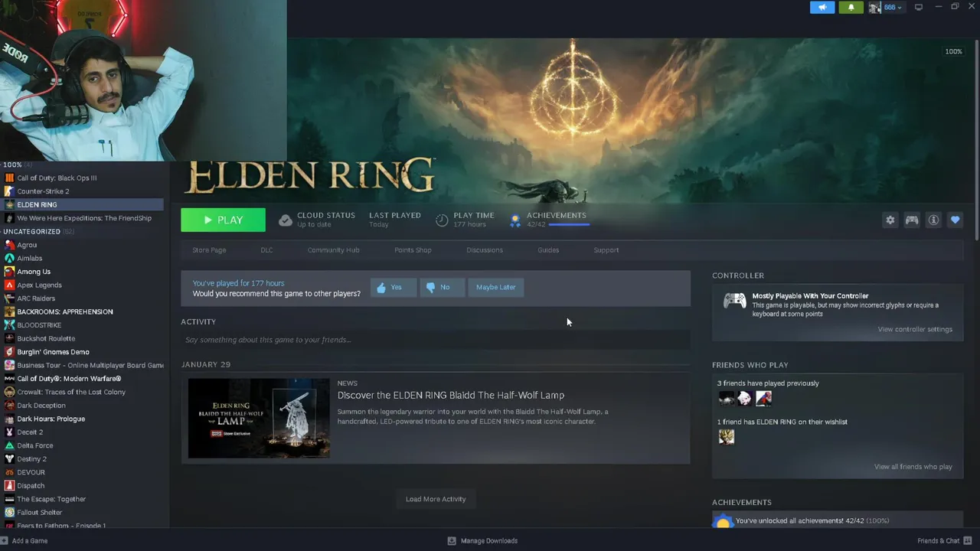This screenshot has height=551, width=980.
Task: Switch to Big Picture mode icon
Action: 919,7
